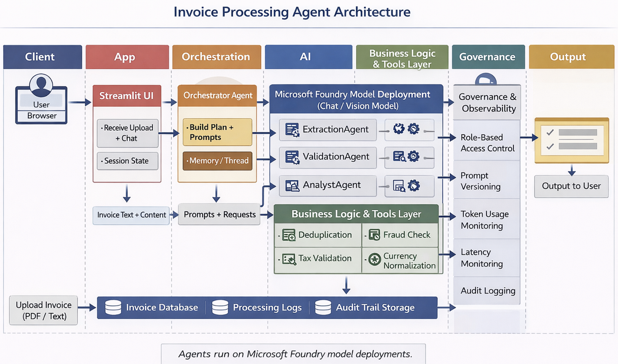This screenshot has width=618, height=364.
Task: Click the "Token Usage Monitoring" text
Action: [x=485, y=220]
